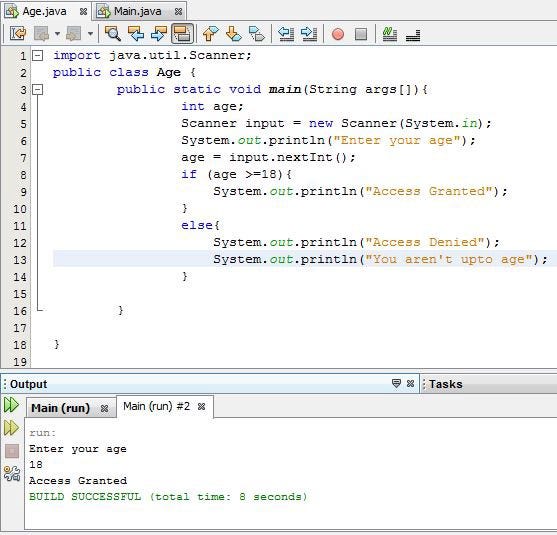Go to the next find occurrence

coord(159,34)
